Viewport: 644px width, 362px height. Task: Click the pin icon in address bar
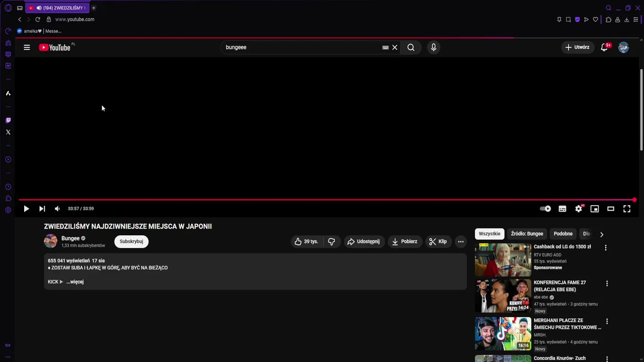(x=559, y=20)
